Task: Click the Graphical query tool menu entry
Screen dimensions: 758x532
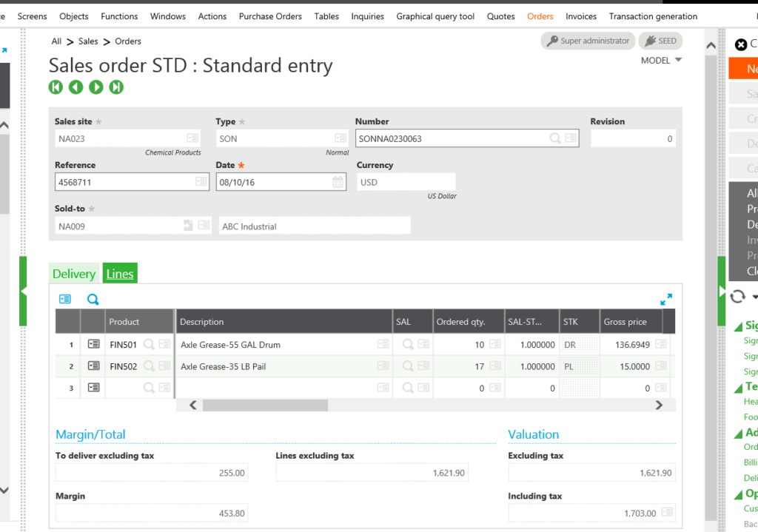Action: [x=435, y=16]
